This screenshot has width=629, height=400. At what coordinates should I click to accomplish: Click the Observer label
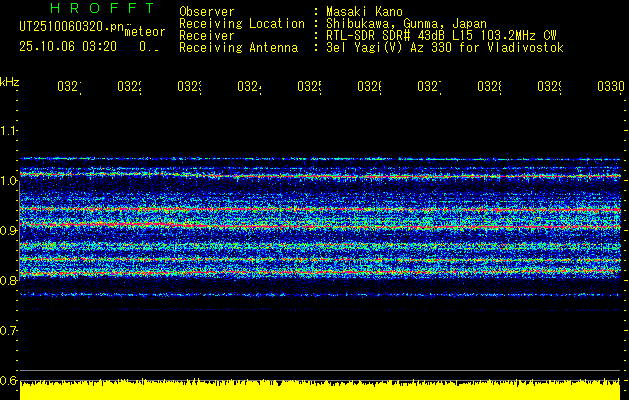207,11
